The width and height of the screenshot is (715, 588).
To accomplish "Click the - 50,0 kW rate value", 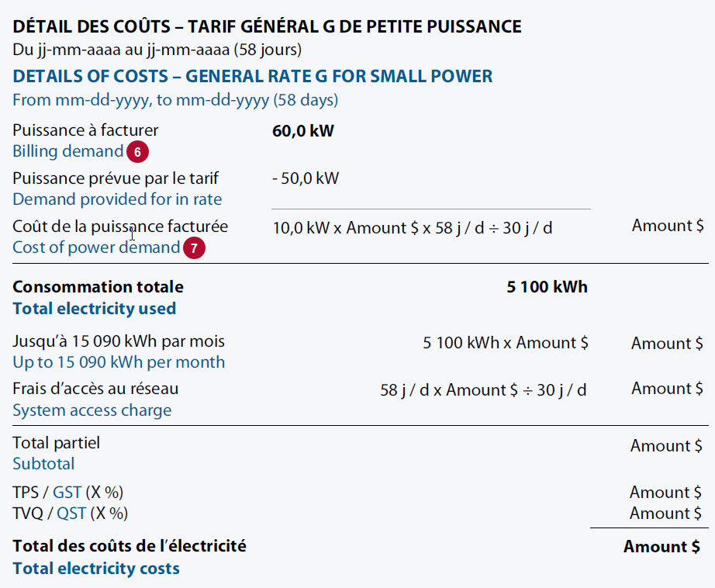I will 306,178.
